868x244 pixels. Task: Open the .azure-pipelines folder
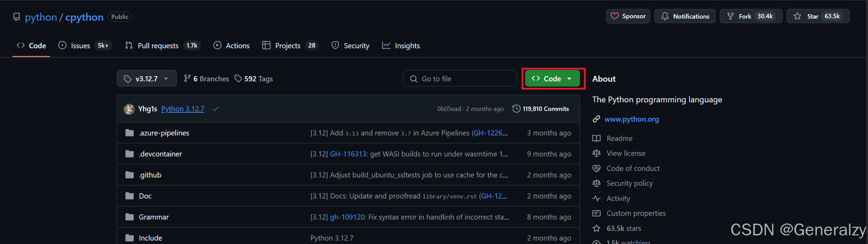click(x=164, y=133)
